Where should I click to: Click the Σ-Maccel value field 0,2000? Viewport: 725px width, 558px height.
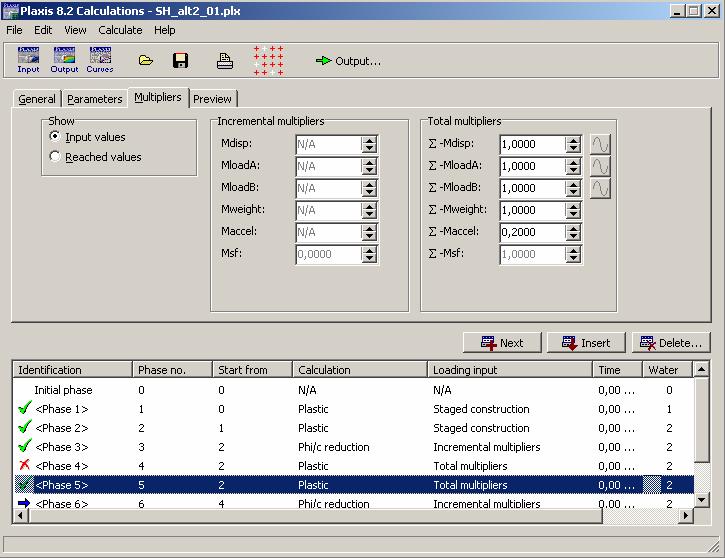533,232
